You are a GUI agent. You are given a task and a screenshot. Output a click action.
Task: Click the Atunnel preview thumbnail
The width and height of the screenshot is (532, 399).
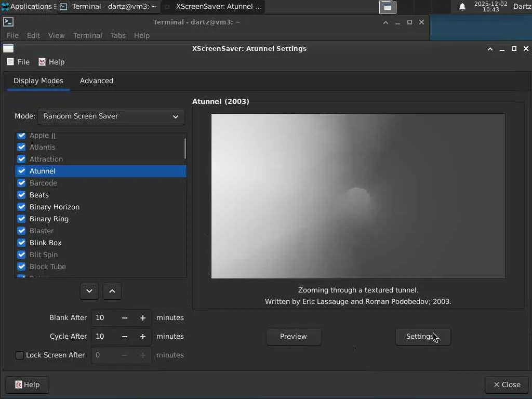(x=358, y=196)
